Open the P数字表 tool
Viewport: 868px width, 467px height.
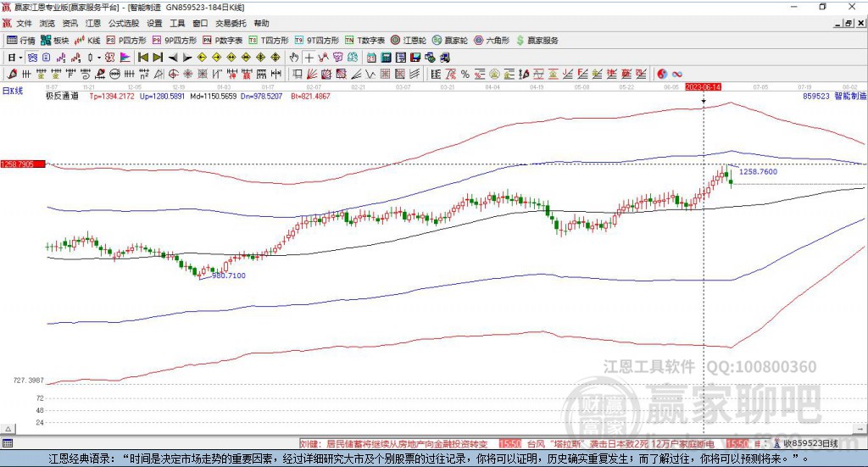[223, 41]
